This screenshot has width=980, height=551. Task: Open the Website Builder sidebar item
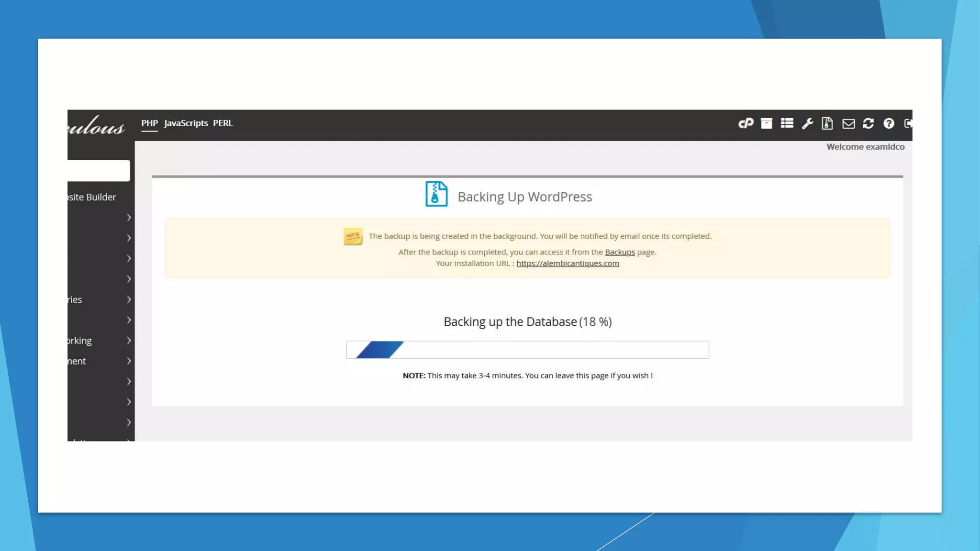92,197
